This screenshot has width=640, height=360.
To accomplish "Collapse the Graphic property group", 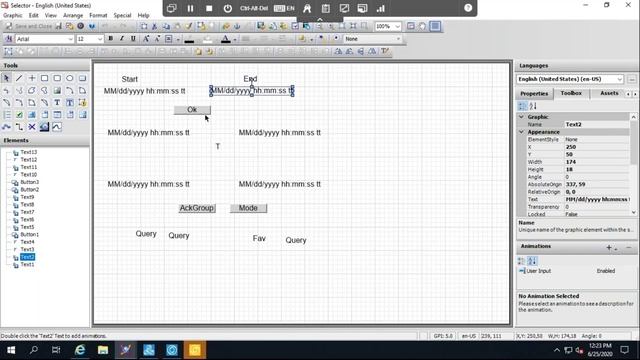I will click(x=521, y=117).
